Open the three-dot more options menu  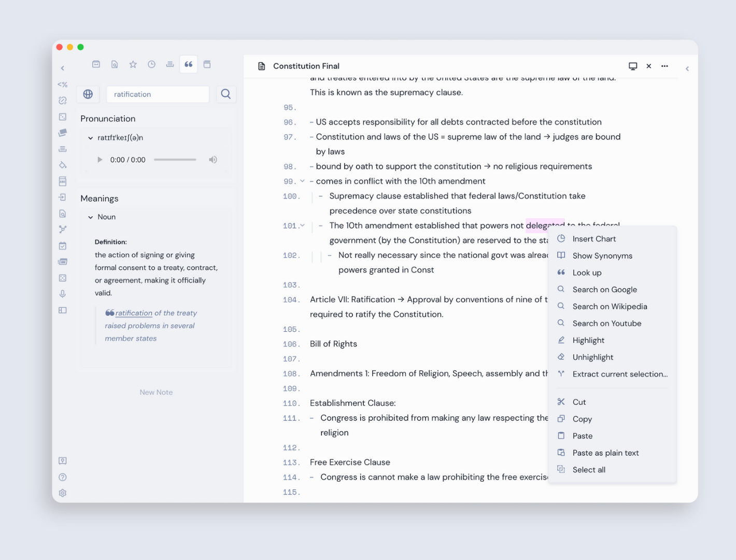(664, 66)
